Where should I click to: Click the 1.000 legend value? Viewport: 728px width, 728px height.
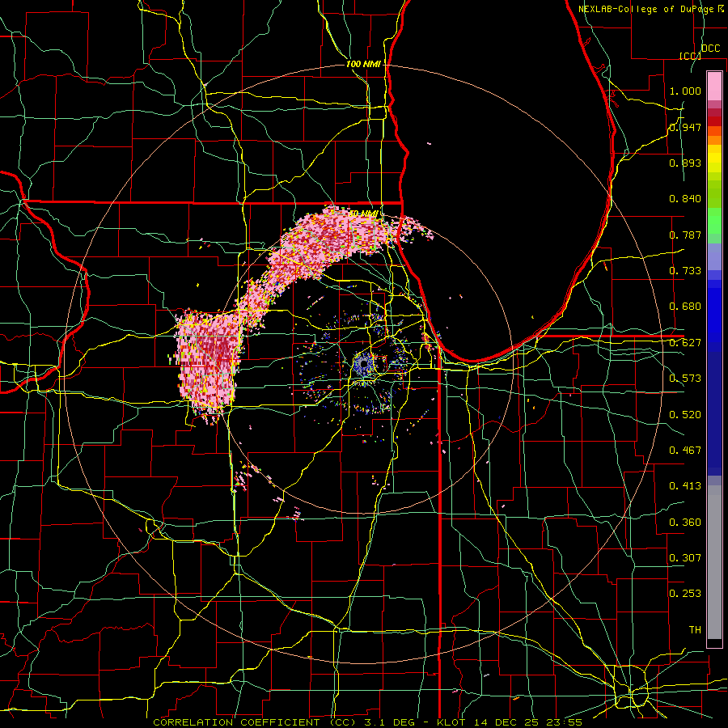pos(685,91)
